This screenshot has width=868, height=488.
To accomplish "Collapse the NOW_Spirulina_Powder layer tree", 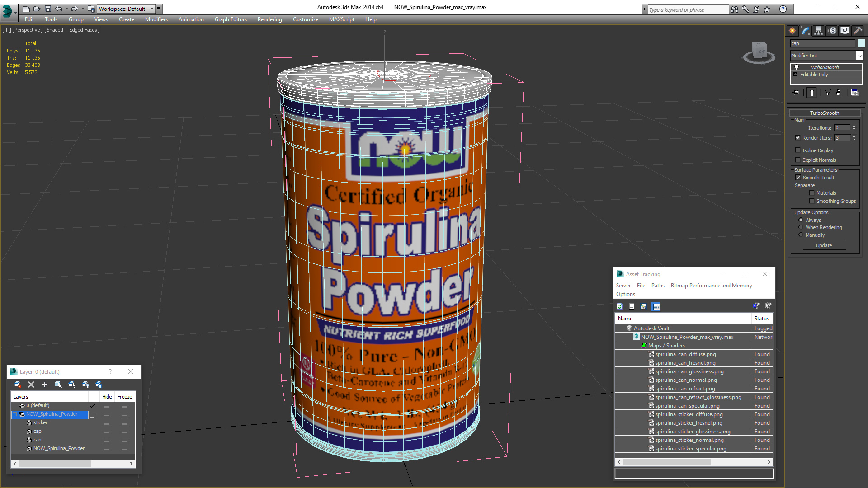I will click(15, 414).
